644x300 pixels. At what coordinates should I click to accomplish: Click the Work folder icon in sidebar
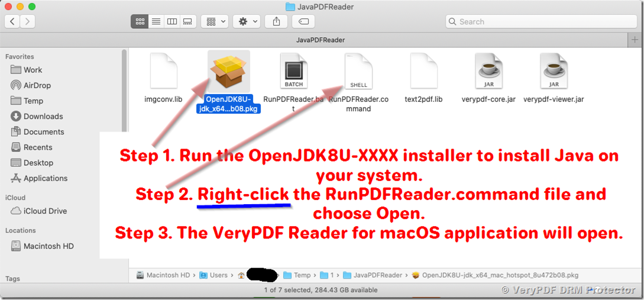pos(15,69)
